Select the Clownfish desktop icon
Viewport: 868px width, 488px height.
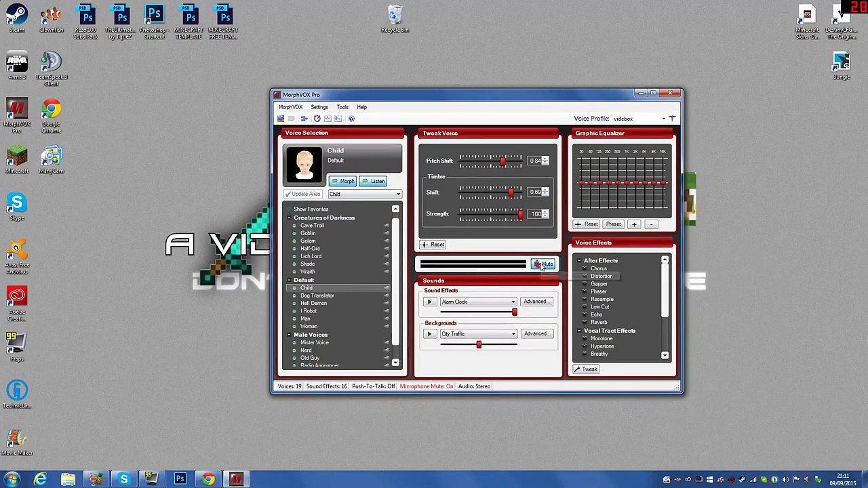pyautogui.click(x=51, y=19)
